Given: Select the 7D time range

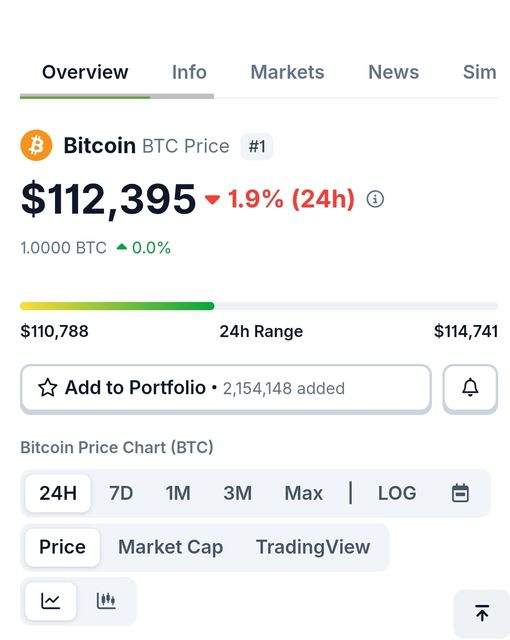Looking at the screenshot, I should 121,493.
